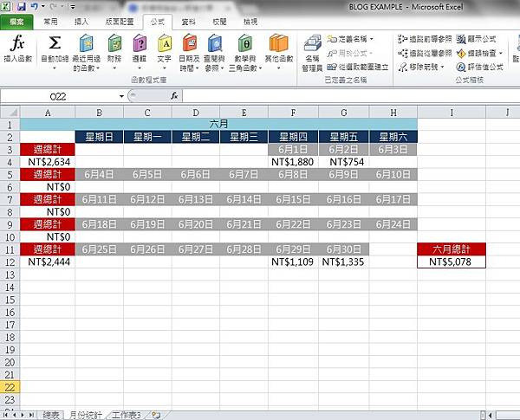Open More Functions (其他函數) icon
This screenshot has height=420, width=520.
[x=278, y=43]
